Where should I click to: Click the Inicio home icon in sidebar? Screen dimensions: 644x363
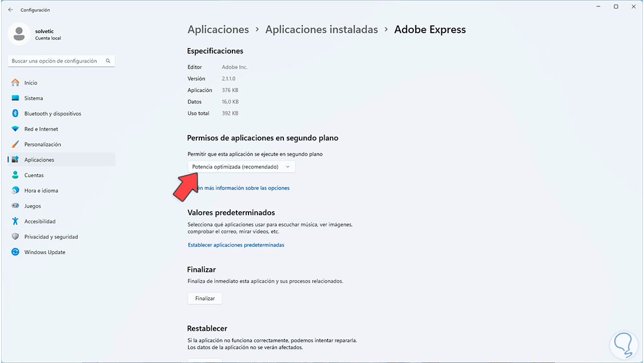click(15, 83)
